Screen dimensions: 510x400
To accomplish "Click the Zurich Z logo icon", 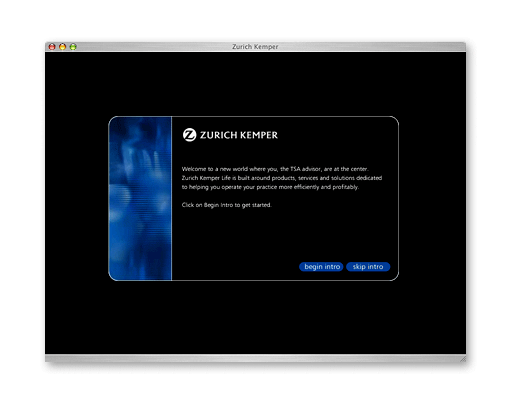I will (189, 135).
